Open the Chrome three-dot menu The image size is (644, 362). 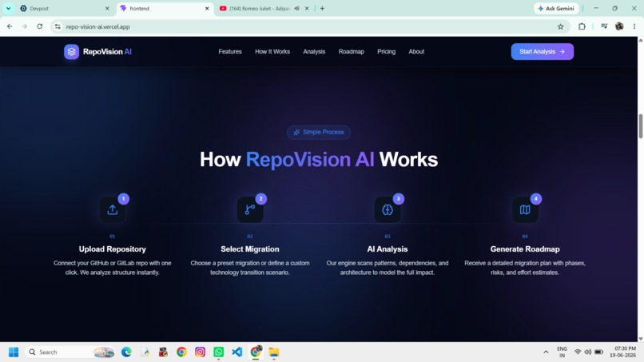coord(634,26)
